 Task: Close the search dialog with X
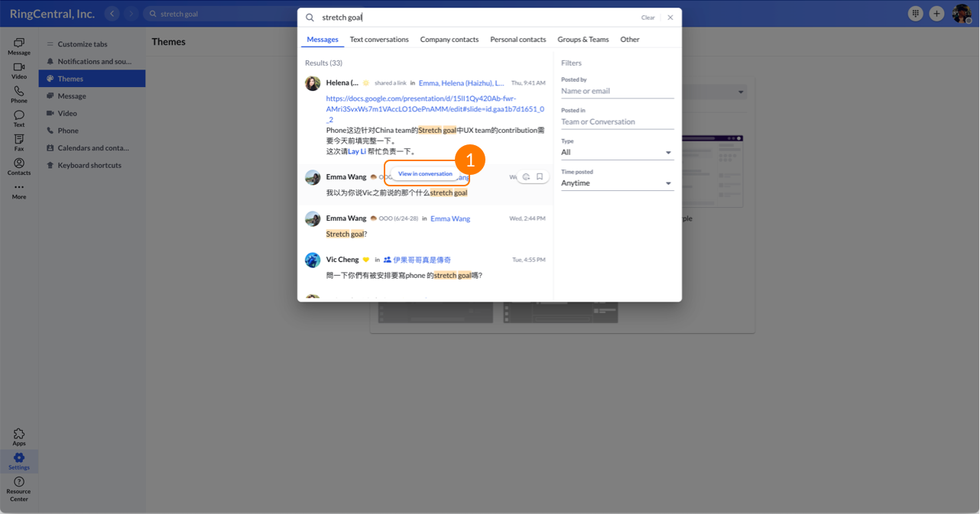pos(670,18)
